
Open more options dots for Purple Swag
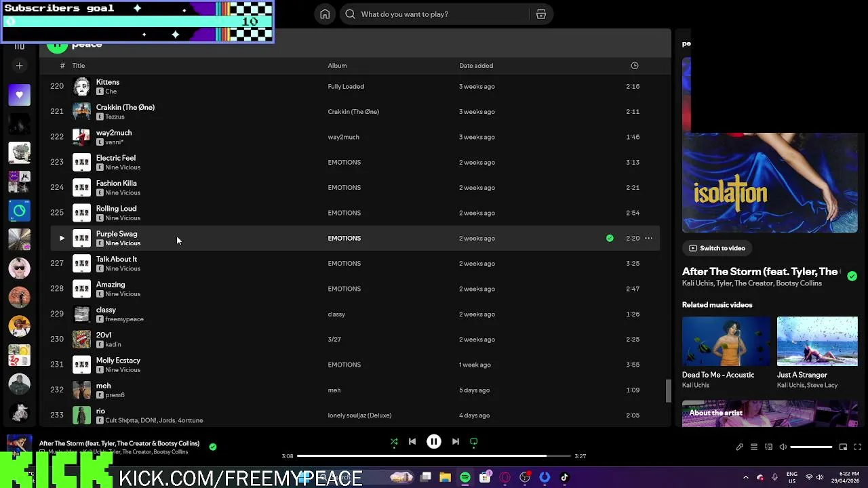tap(648, 238)
